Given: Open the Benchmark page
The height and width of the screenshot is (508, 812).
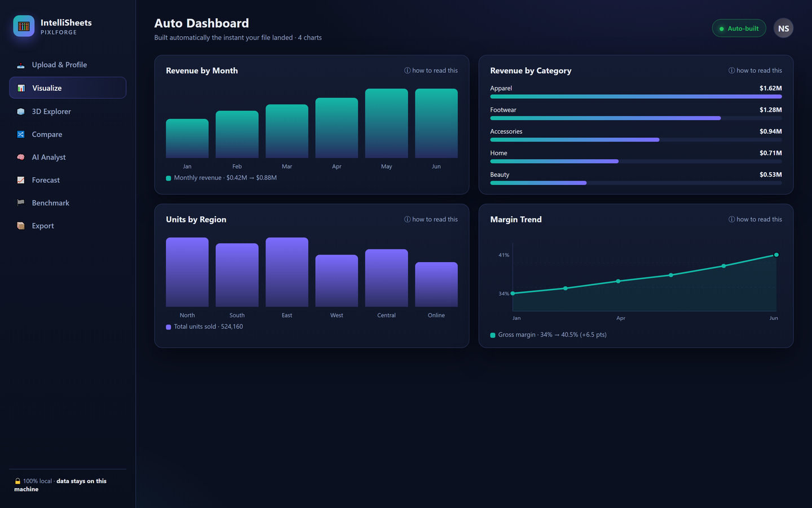Looking at the screenshot, I should 68,203.
